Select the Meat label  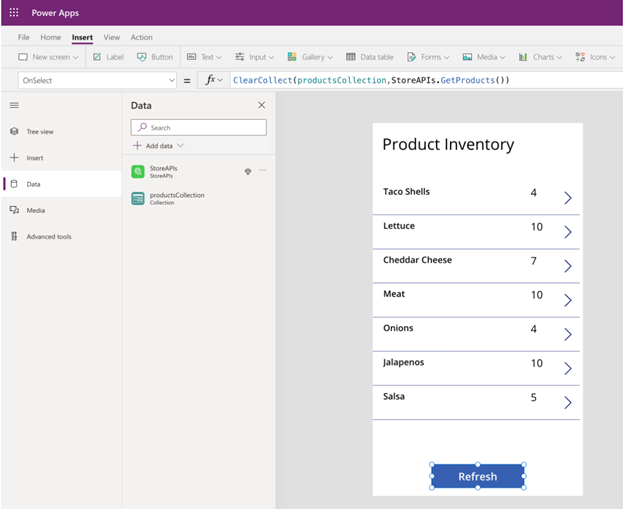coord(394,294)
